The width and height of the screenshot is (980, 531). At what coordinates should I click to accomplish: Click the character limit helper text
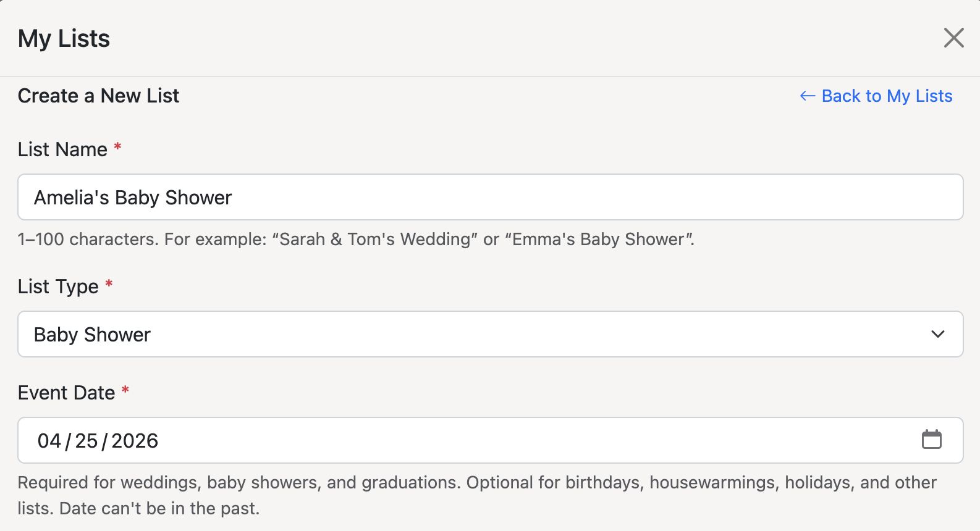point(355,240)
